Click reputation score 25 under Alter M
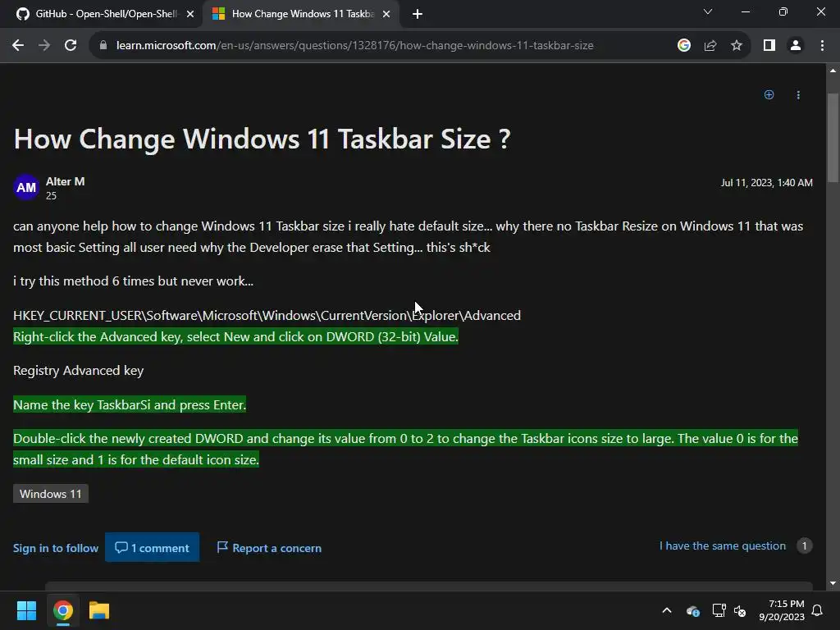The width and height of the screenshot is (840, 630). (x=51, y=195)
